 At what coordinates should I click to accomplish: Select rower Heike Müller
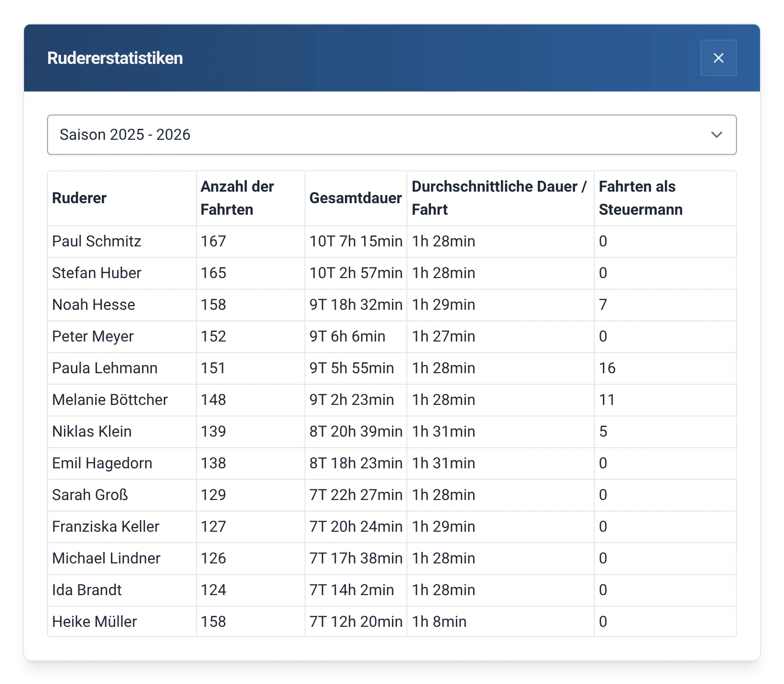(95, 622)
